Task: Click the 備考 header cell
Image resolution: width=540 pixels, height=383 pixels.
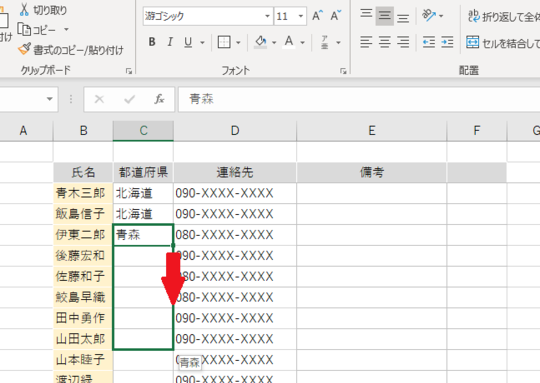Action: pyautogui.click(x=372, y=172)
